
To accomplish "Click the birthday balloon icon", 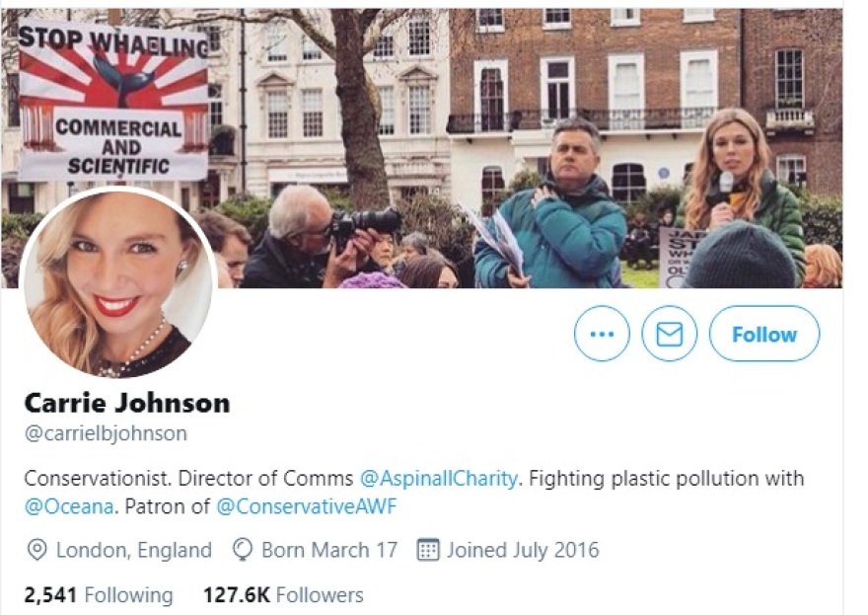I will point(243,550).
